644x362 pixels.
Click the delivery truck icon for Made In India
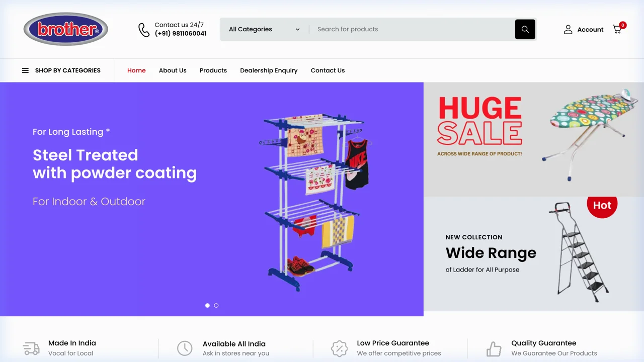31,348
